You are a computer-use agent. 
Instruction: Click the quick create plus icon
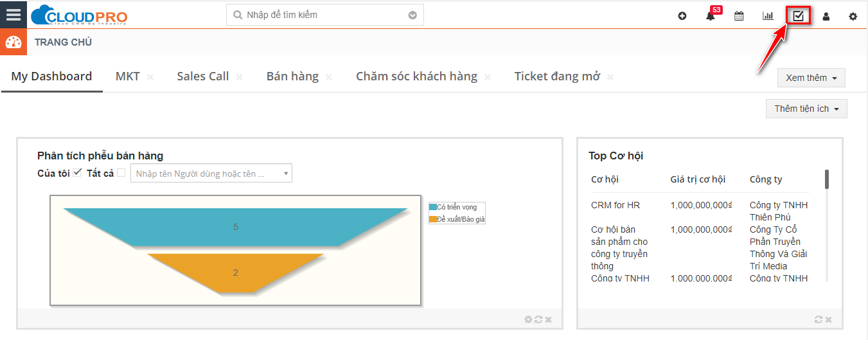coord(682,16)
